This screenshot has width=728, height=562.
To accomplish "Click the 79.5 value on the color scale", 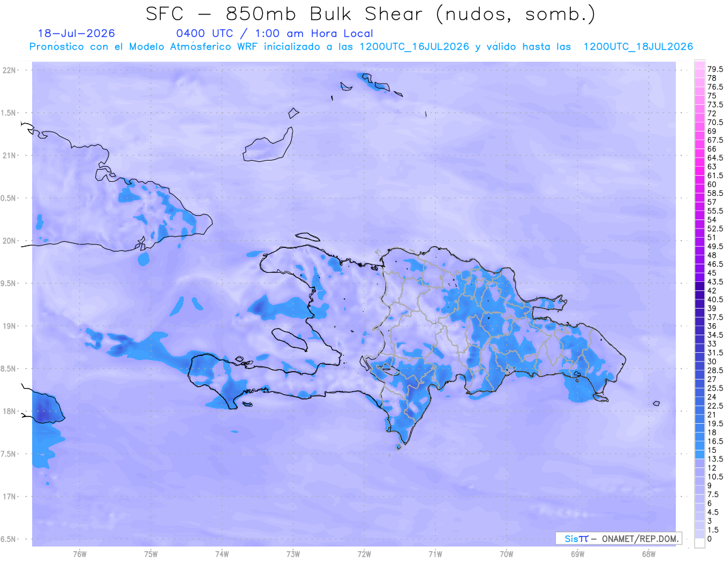I will coord(716,69).
